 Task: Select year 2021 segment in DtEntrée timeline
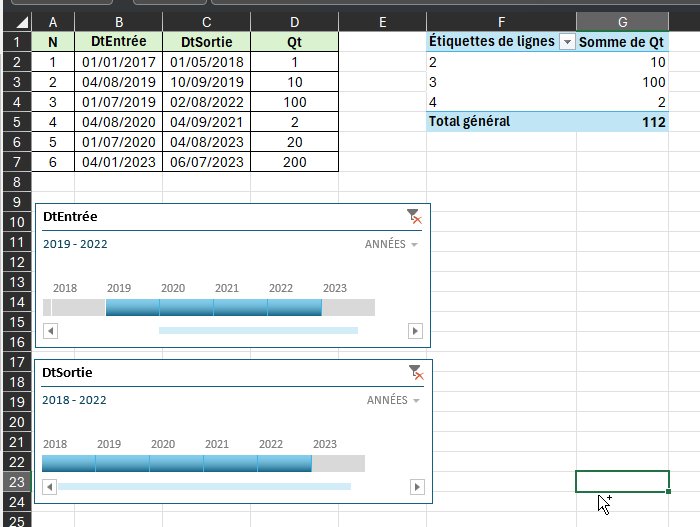pyautogui.click(x=241, y=308)
